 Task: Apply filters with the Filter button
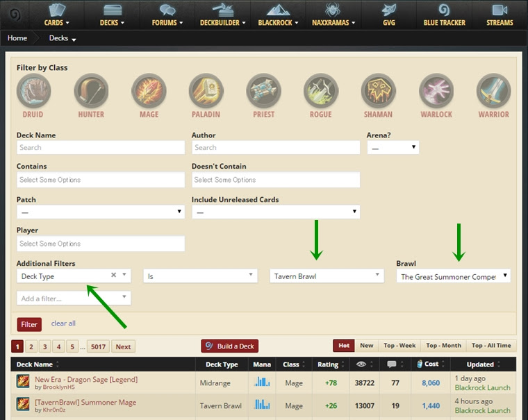tap(29, 324)
